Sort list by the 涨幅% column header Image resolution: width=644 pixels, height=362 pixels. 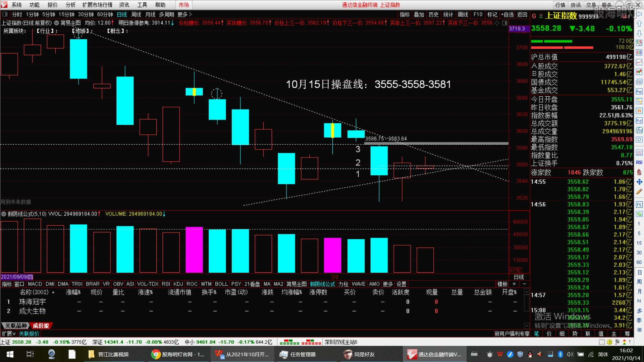tap(73, 292)
